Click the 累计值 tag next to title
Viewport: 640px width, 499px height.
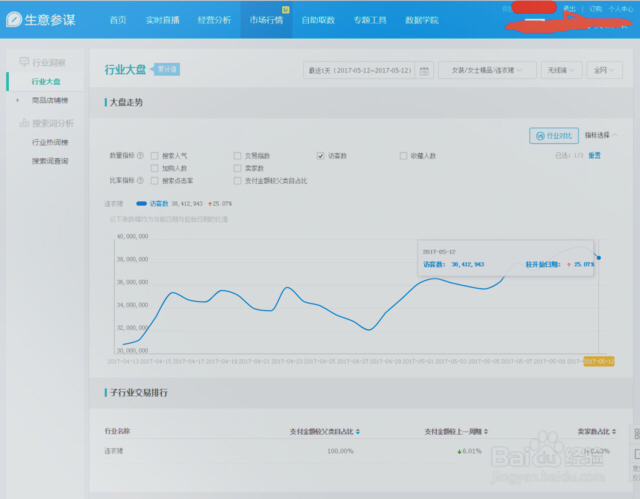(x=165, y=69)
